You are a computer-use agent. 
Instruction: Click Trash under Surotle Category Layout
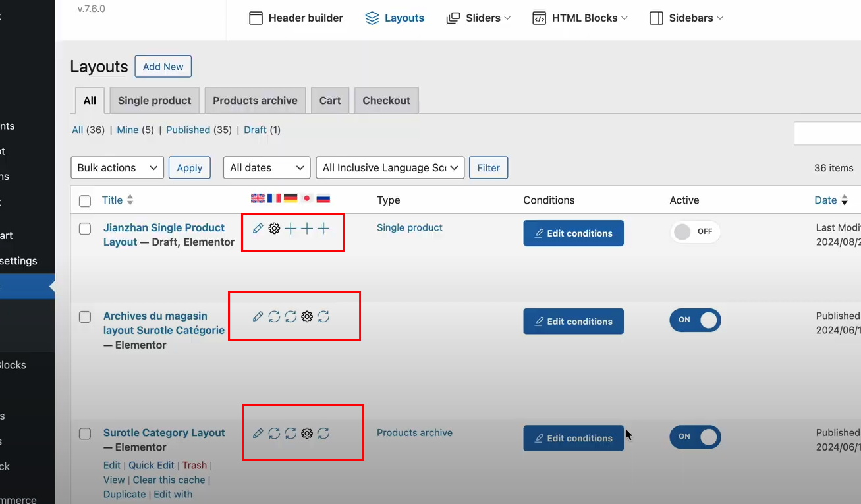click(x=194, y=465)
